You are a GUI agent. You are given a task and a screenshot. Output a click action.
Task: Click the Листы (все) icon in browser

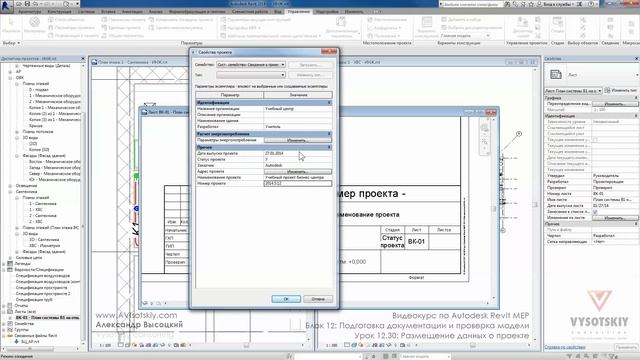10,311
